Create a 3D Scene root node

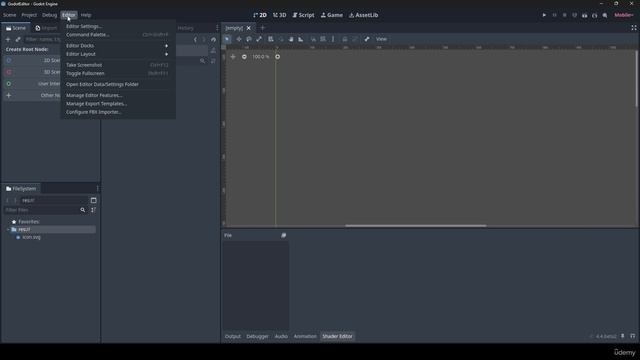[33, 72]
